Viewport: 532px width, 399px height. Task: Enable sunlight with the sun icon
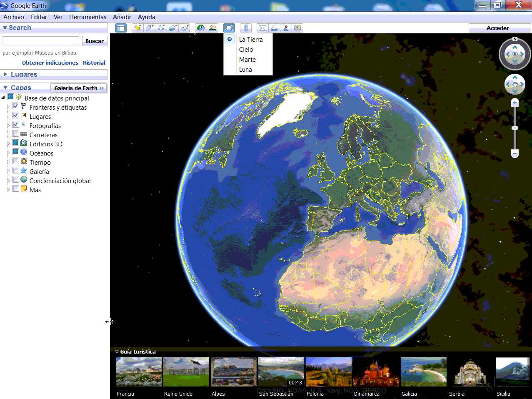tap(212, 28)
